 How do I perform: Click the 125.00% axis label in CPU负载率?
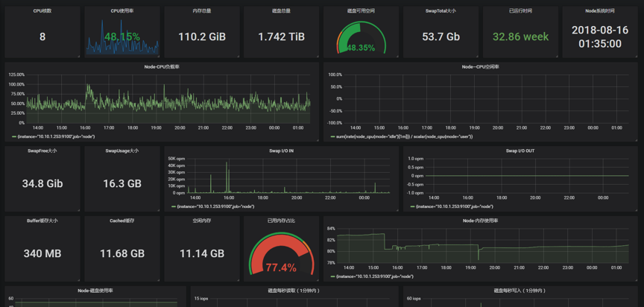[x=16, y=75]
